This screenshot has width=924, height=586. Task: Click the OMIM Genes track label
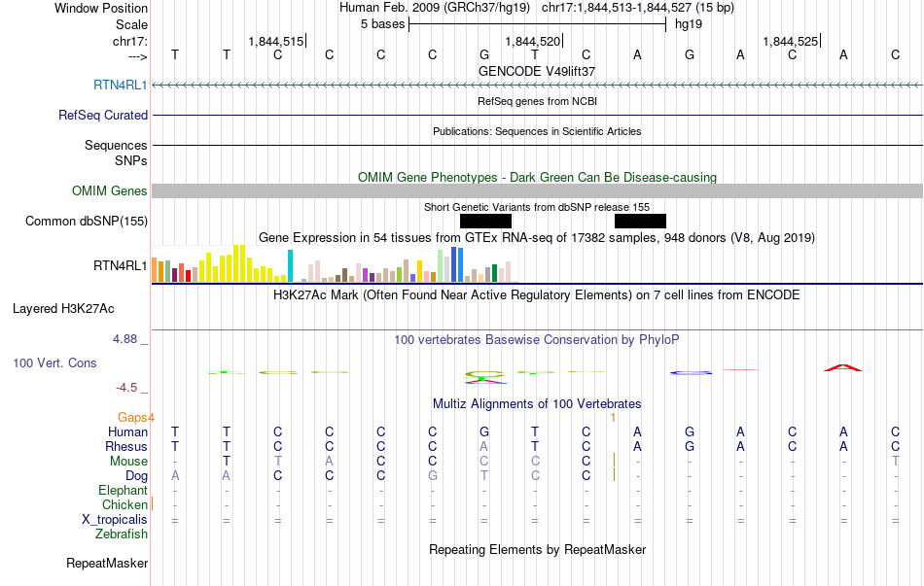[x=110, y=191]
